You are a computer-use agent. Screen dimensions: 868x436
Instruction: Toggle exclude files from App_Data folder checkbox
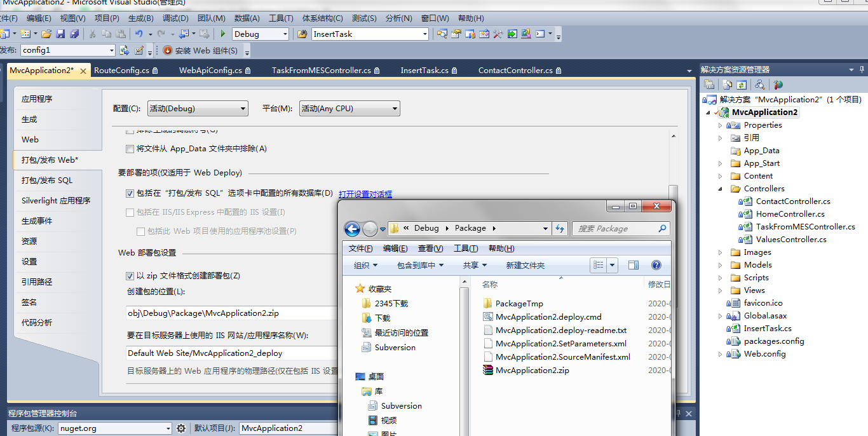pyautogui.click(x=130, y=149)
